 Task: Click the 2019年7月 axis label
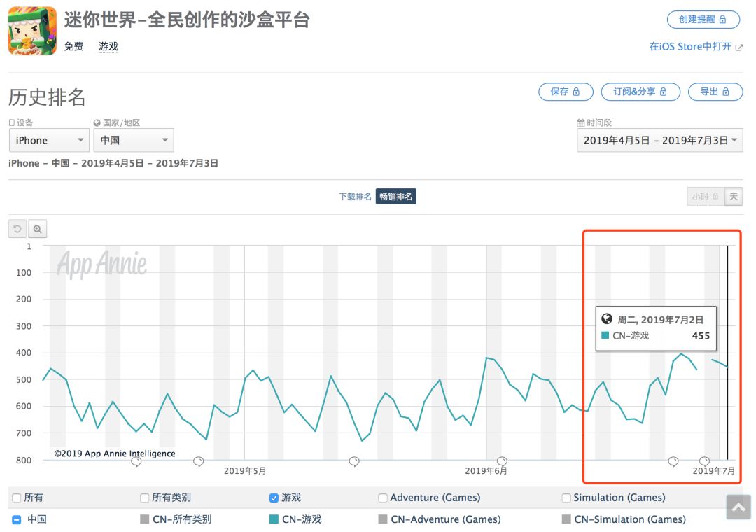pos(713,470)
